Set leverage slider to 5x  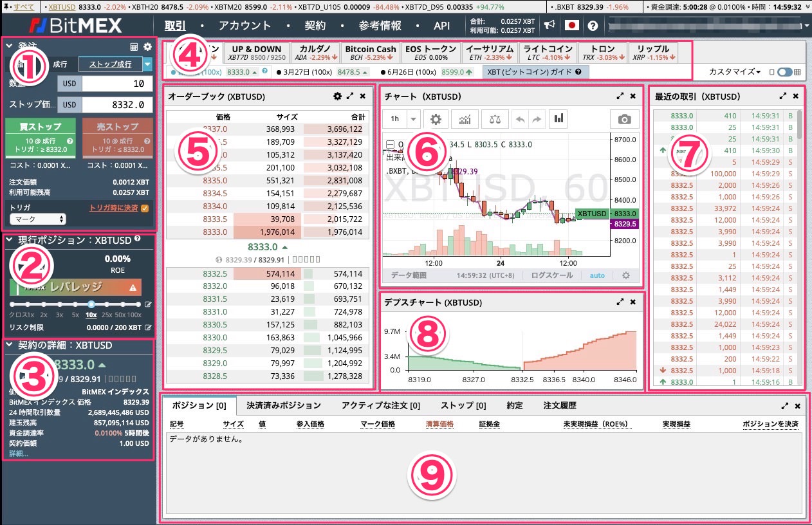(75, 304)
